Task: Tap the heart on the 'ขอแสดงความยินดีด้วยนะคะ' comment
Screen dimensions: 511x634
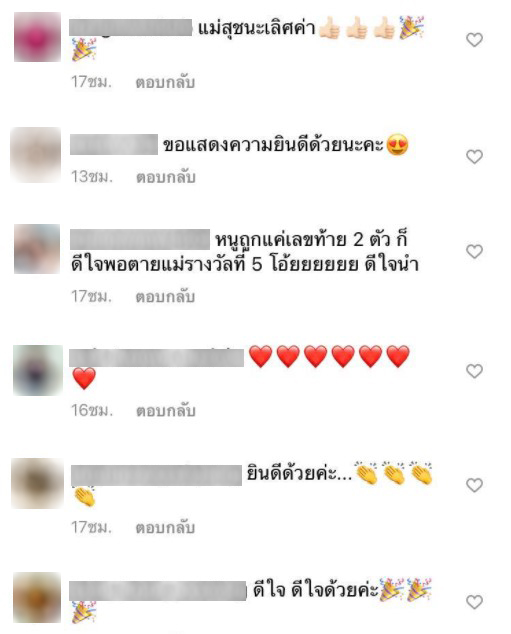Action: tap(474, 156)
